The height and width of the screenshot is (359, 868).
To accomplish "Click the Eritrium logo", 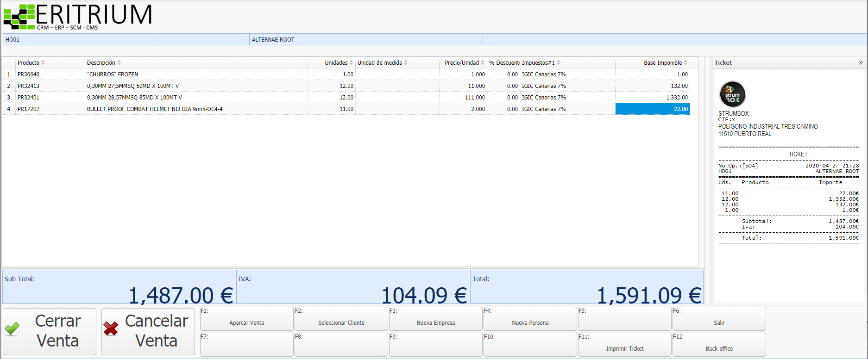I will pos(78,17).
